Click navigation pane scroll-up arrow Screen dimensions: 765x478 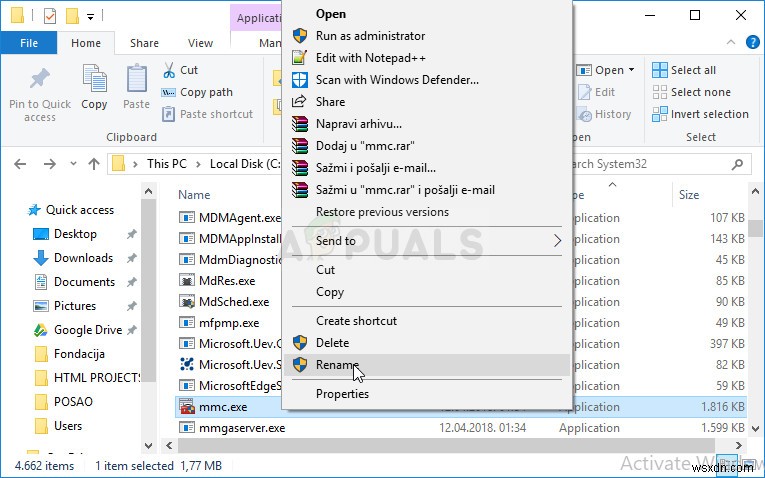[x=149, y=191]
